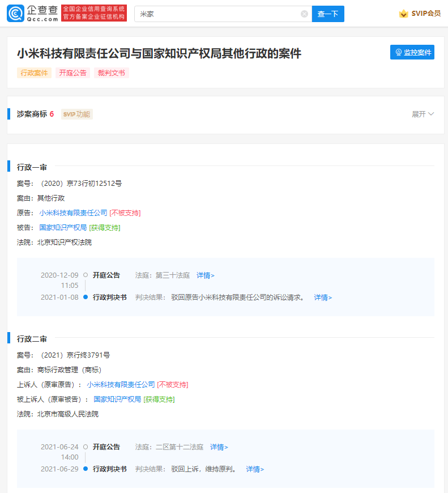Click the 查一下 search button
Image resolution: width=448 pixels, height=493 pixels.
328,14
